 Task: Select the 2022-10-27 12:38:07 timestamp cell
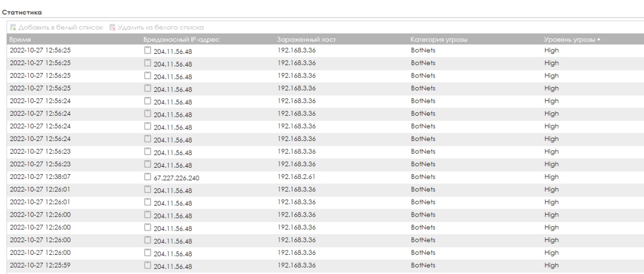40,177
